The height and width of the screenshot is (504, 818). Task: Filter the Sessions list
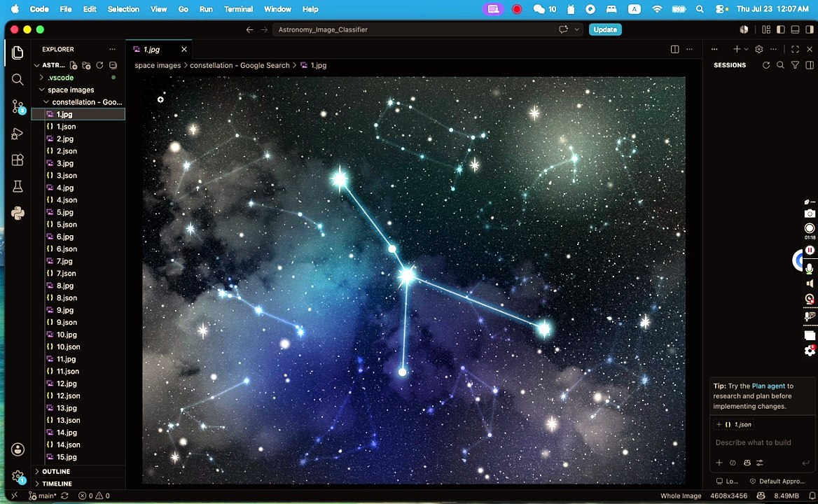pos(795,65)
